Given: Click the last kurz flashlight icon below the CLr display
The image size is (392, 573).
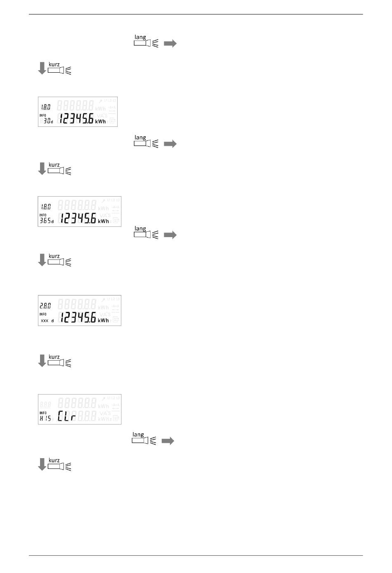Looking at the screenshot, I should [59, 464].
